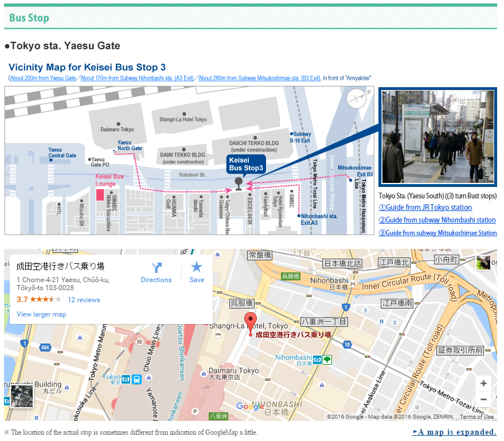The height and width of the screenshot is (441, 504).
Task: Click the user profile photo on map
Action: [483, 263]
